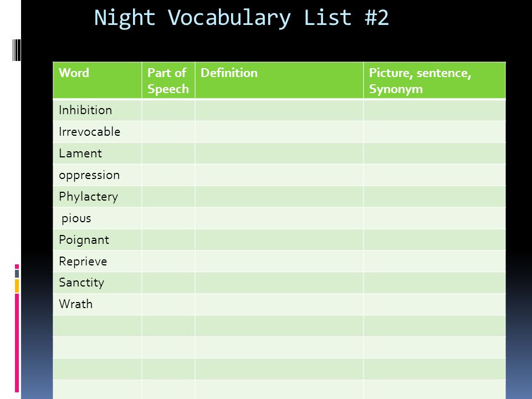532x399 pixels.
Task: Click the empty part of speech cell for Wrath
Action: (168, 304)
